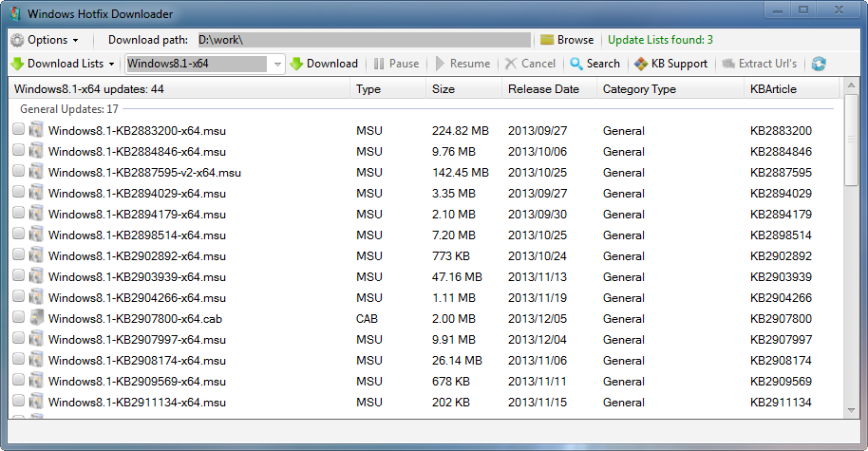The width and height of the screenshot is (868, 451).
Task: Click the file icon for KB2902892 update
Action: 36,255
